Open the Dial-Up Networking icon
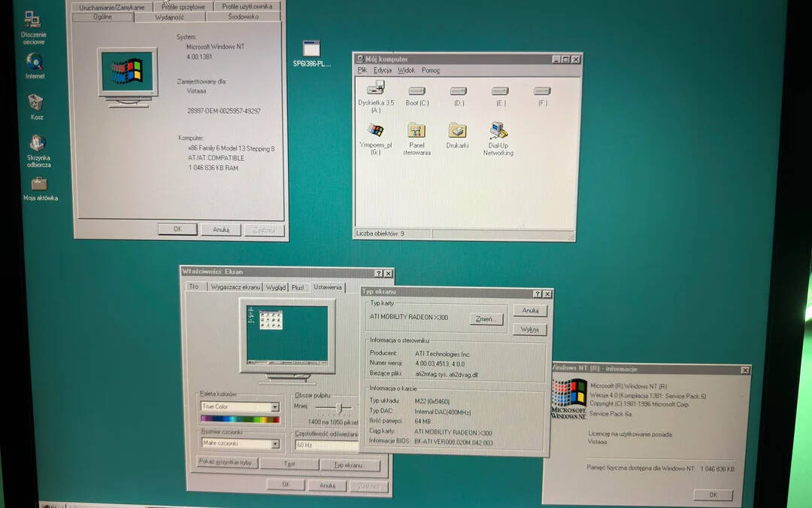This screenshot has height=508, width=812. pos(498,138)
